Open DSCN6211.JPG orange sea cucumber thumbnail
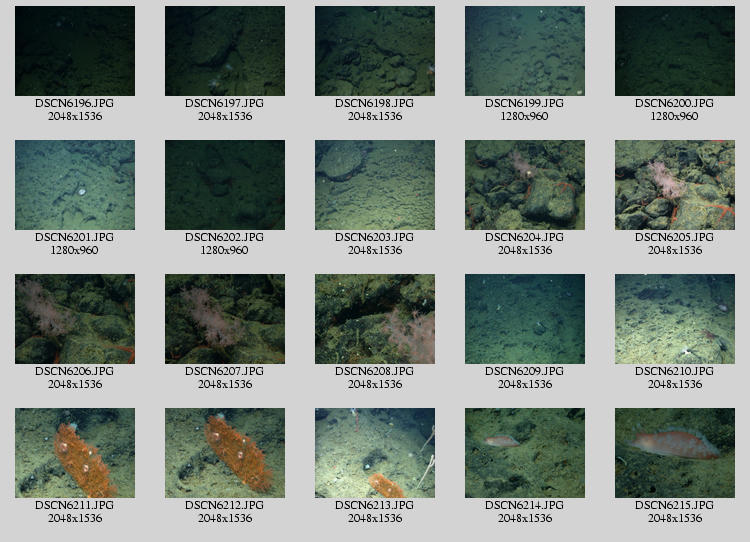This screenshot has width=750, height=542. coord(75,453)
